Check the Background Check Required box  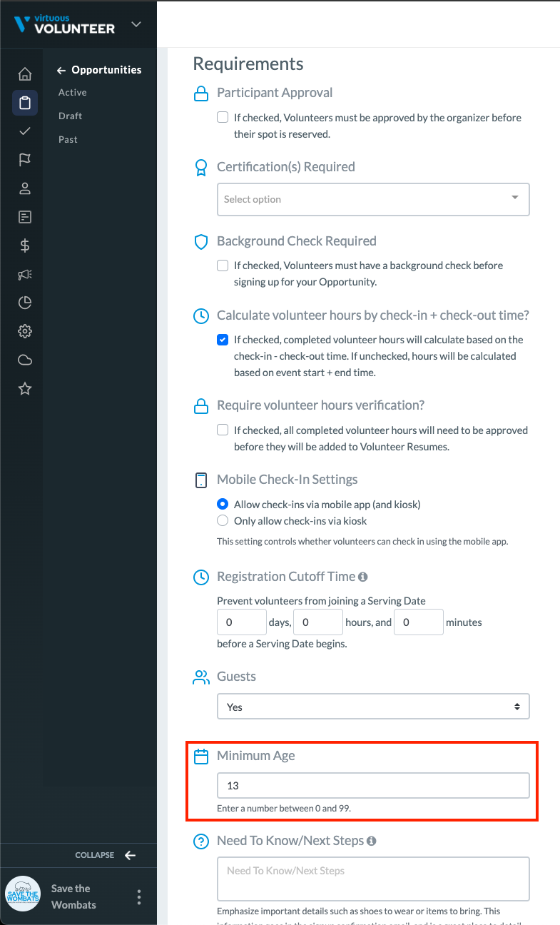pyautogui.click(x=223, y=266)
